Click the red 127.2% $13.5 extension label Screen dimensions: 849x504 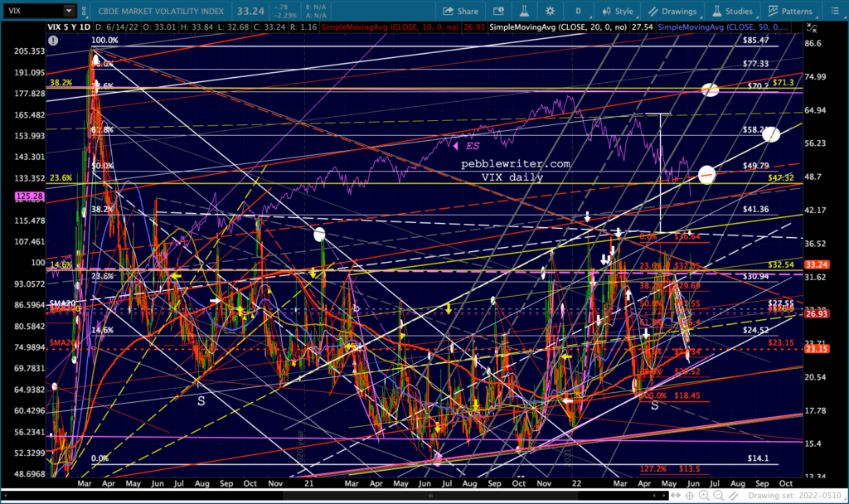click(669, 469)
